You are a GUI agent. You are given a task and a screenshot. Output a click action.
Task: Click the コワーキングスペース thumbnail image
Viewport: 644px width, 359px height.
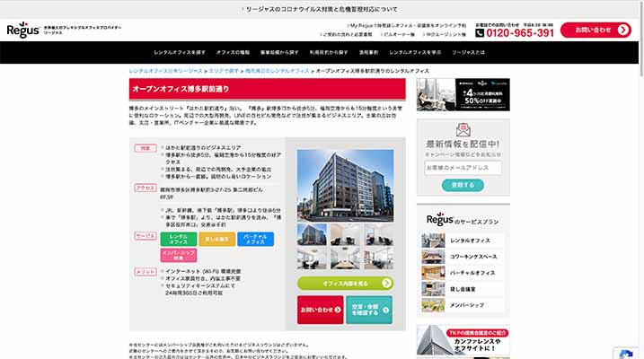(x=433, y=257)
